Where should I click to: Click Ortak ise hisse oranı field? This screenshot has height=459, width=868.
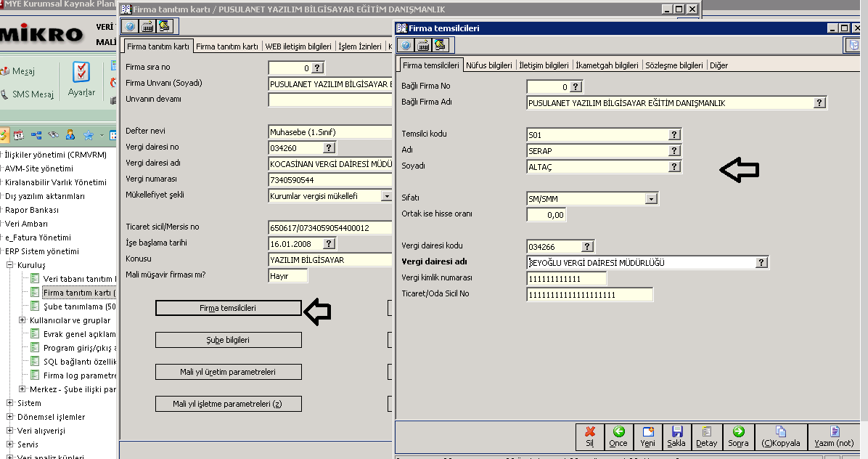pos(546,215)
